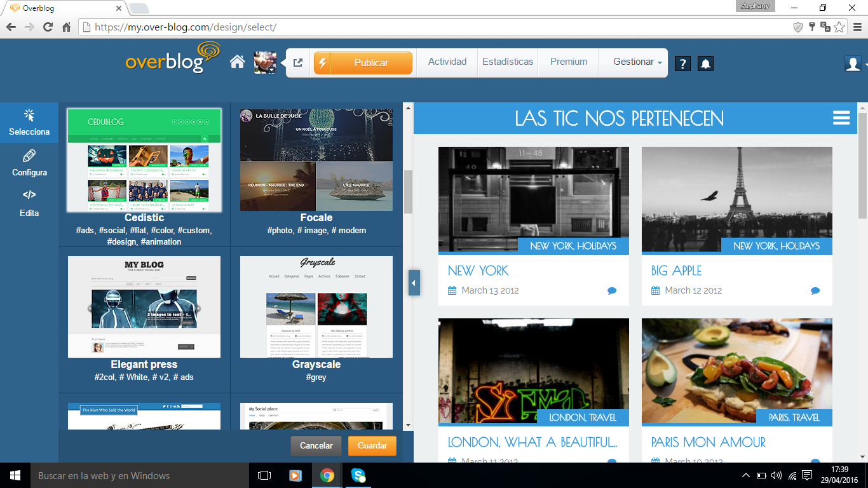Click the Cancelar button
Screen dimensions: 868x488
point(316,446)
